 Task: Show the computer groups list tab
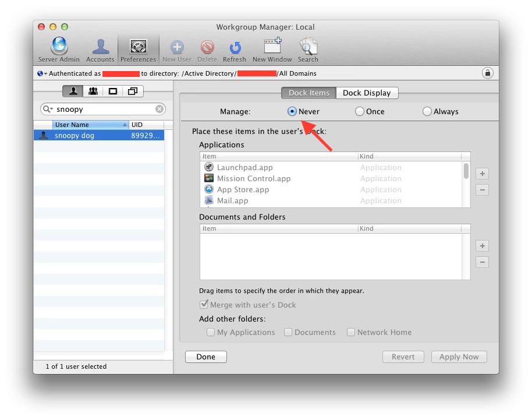(133, 91)
